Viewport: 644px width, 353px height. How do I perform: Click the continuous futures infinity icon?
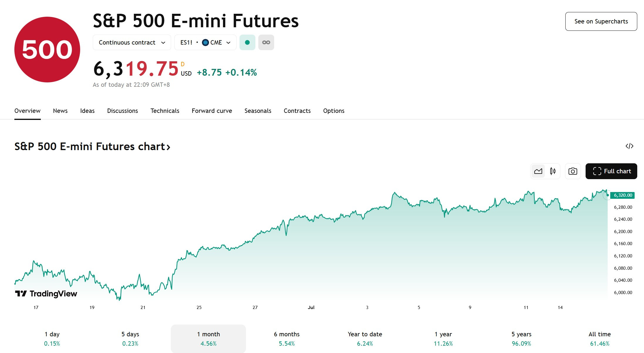266,43
